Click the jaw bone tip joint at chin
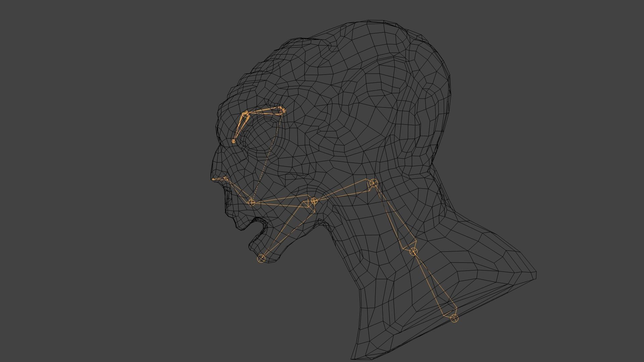The image size is (644, 362). pos(261,258)
